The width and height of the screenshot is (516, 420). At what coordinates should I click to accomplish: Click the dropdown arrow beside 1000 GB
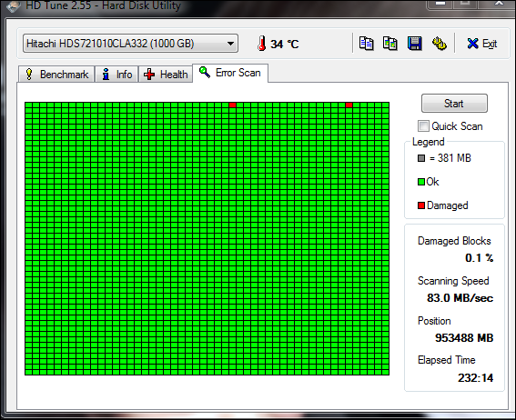(x=230, y=44)
